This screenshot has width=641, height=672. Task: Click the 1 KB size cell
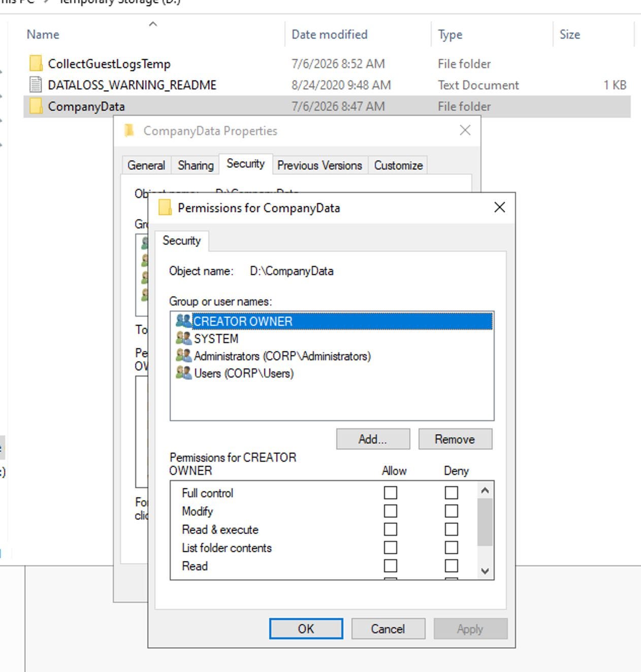(615, 85)
